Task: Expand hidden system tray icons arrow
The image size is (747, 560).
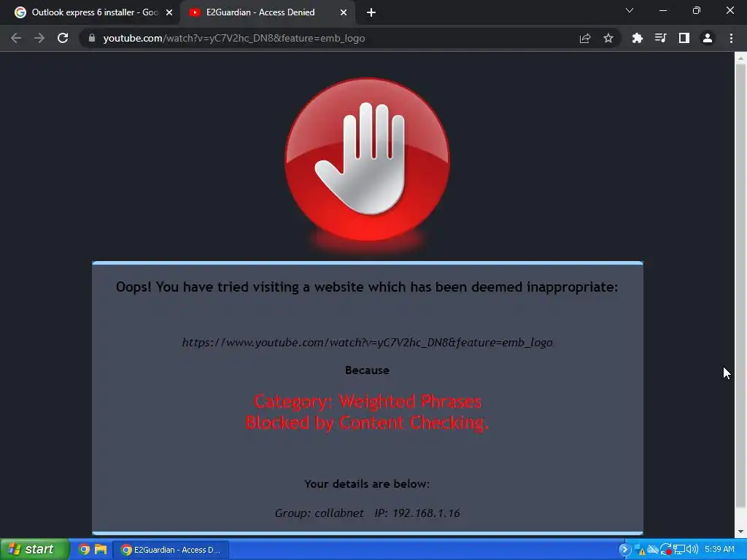Action: pos(624,550)
